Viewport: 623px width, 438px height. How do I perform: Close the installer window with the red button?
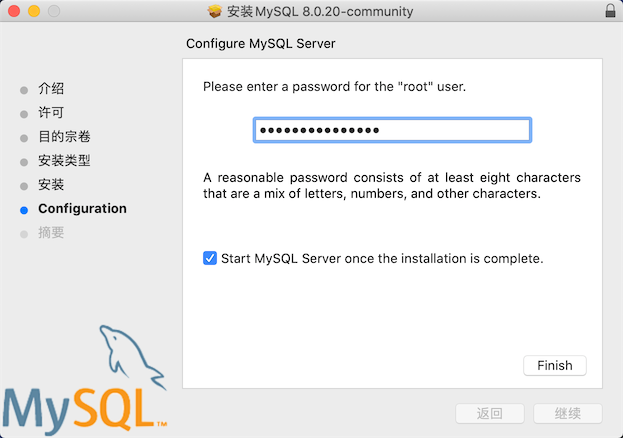tap(13, 12)
